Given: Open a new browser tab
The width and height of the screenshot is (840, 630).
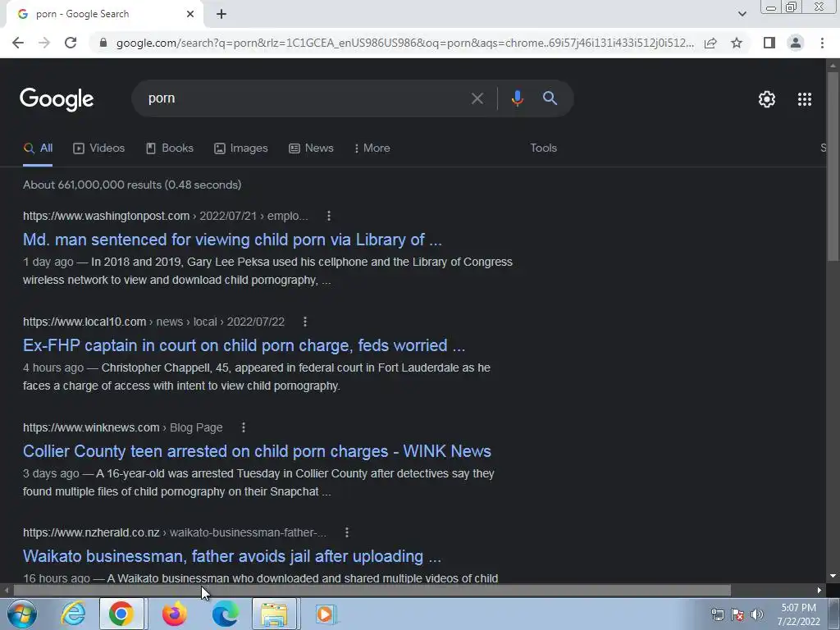Looking at the screenshot, I should point(221,14).
